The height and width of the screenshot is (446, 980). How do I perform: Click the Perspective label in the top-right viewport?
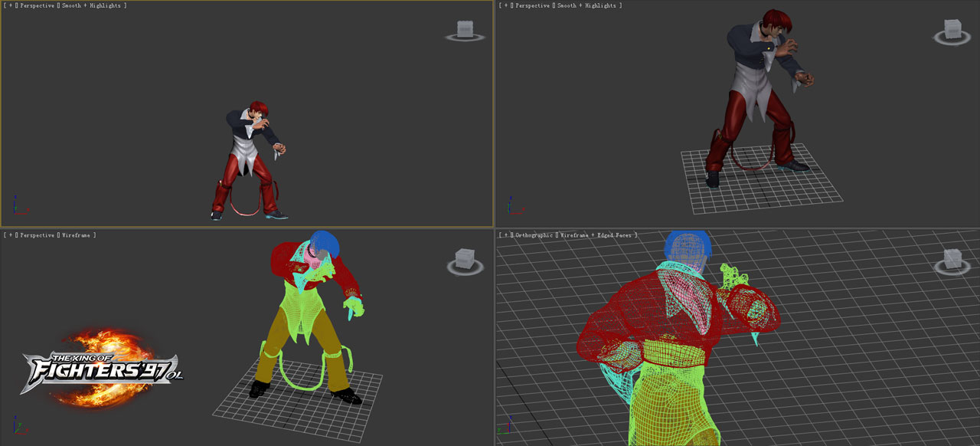click(x=533, y=5)
